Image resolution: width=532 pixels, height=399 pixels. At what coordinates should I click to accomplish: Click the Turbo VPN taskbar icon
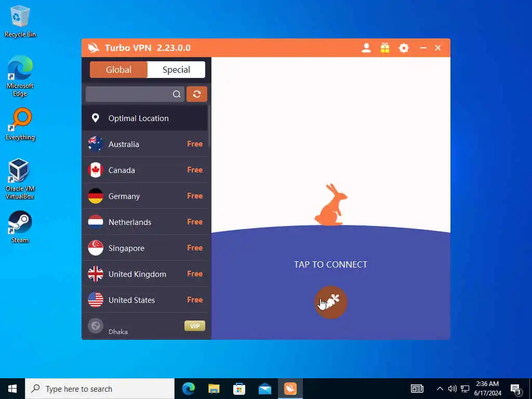tap(290, 389)
